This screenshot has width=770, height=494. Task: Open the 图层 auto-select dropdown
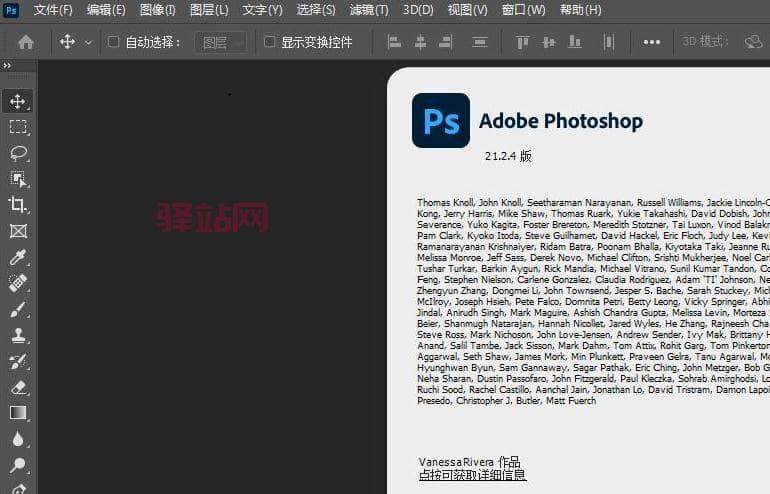(221, 43)
